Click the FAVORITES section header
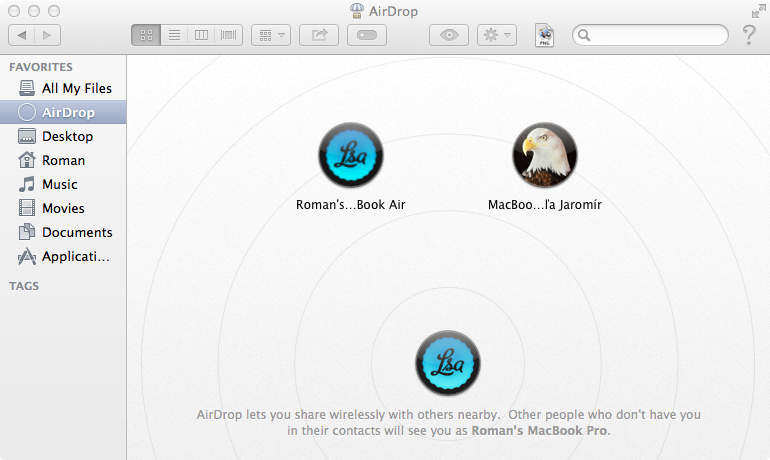The height and width of the screenshot is (460, 770). click(41, 67)
